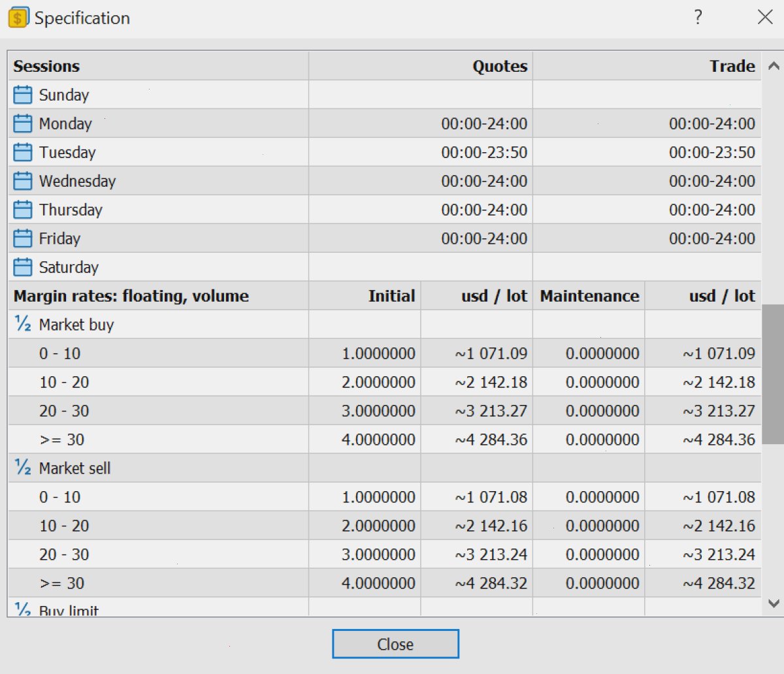
Task: Click the 20 - 30 tier under Market sell
Action: (x=64, y=554)
